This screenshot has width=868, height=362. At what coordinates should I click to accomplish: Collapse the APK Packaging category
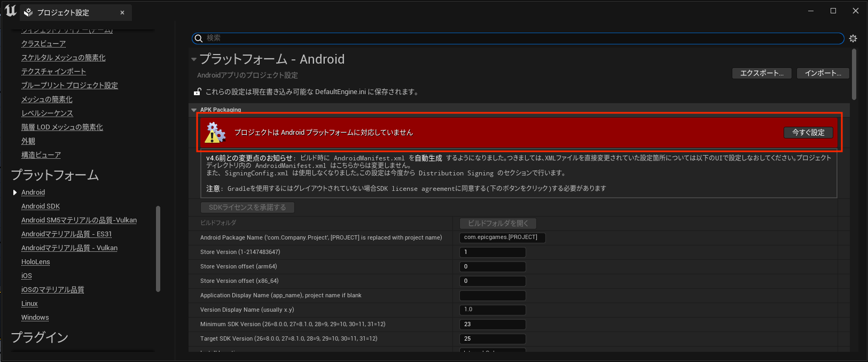(194, 110)
